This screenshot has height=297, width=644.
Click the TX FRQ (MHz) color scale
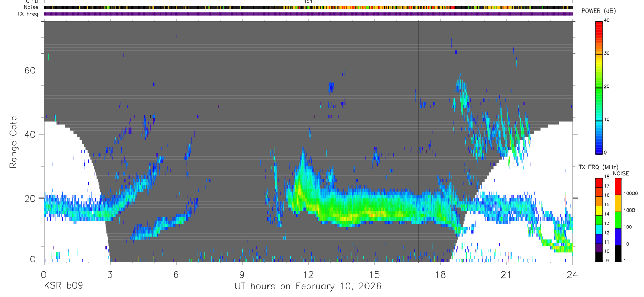coord(599,219)
